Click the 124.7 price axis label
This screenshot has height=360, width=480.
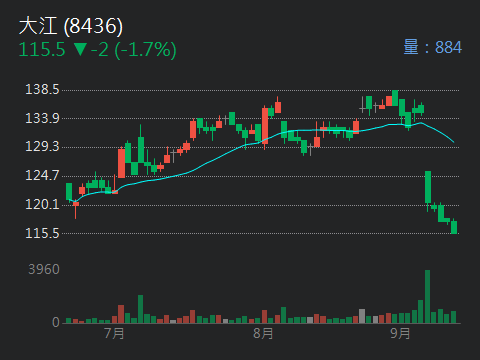(x=42, y=175)
